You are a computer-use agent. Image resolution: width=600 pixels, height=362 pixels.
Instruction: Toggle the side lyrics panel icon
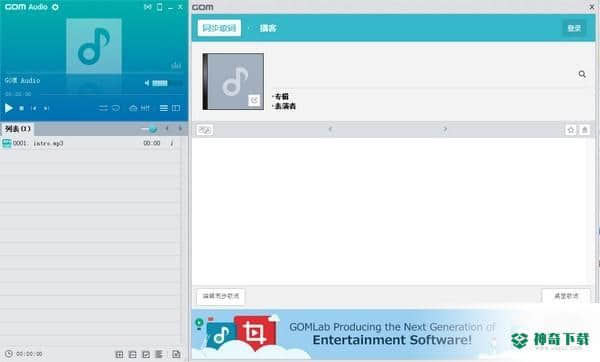coord(176,108)
